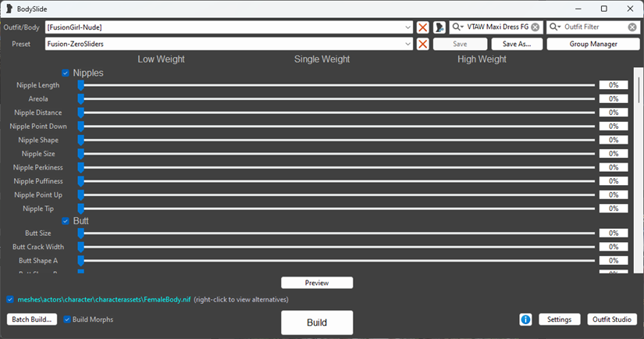Toggle the FemaleBody.nif output path checkbox
This screenshot has height=339, width=644.
[9, 299]
